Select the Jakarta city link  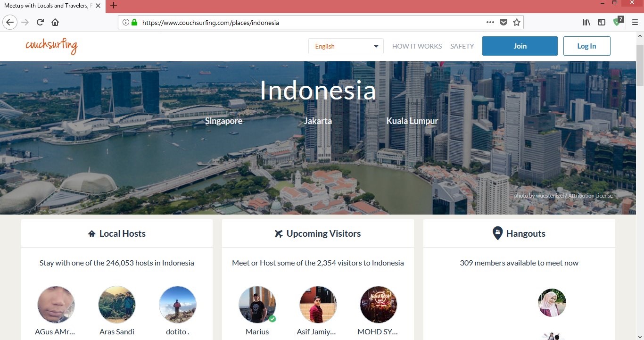tap(318, 121)
